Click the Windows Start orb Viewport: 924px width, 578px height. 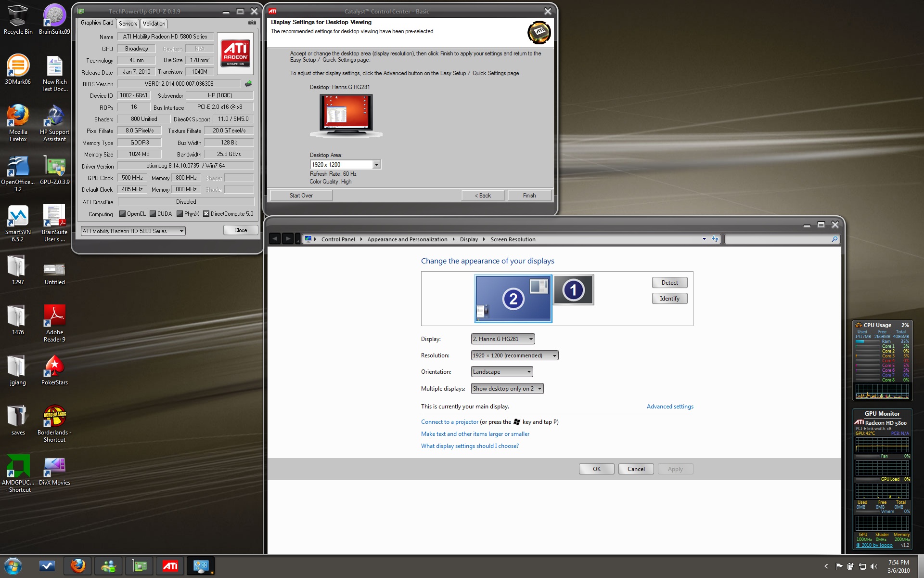click(x=13, y=566)
